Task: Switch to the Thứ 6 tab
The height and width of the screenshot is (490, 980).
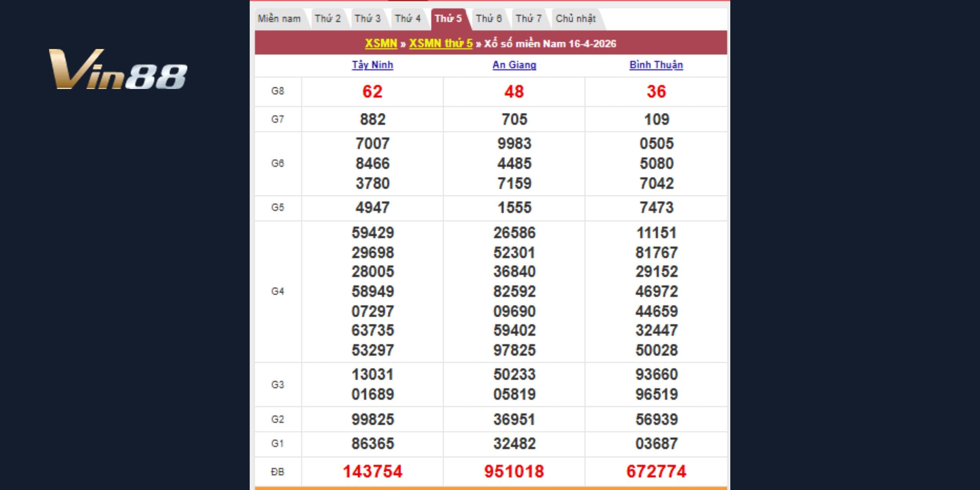Action: coord(489,19)
